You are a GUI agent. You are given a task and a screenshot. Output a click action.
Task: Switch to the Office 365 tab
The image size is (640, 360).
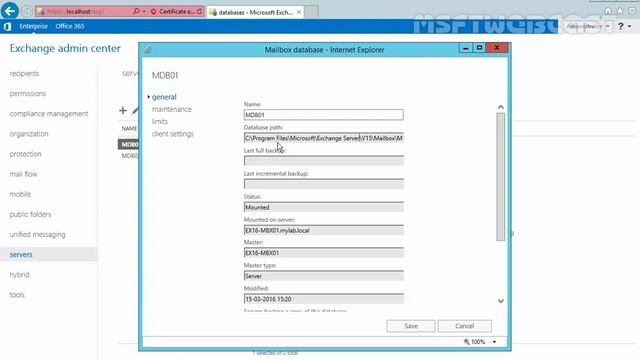coord(70,26)
